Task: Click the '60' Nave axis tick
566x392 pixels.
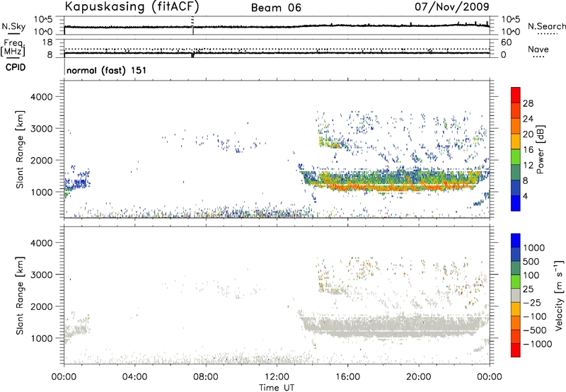Action: (506, 42)
